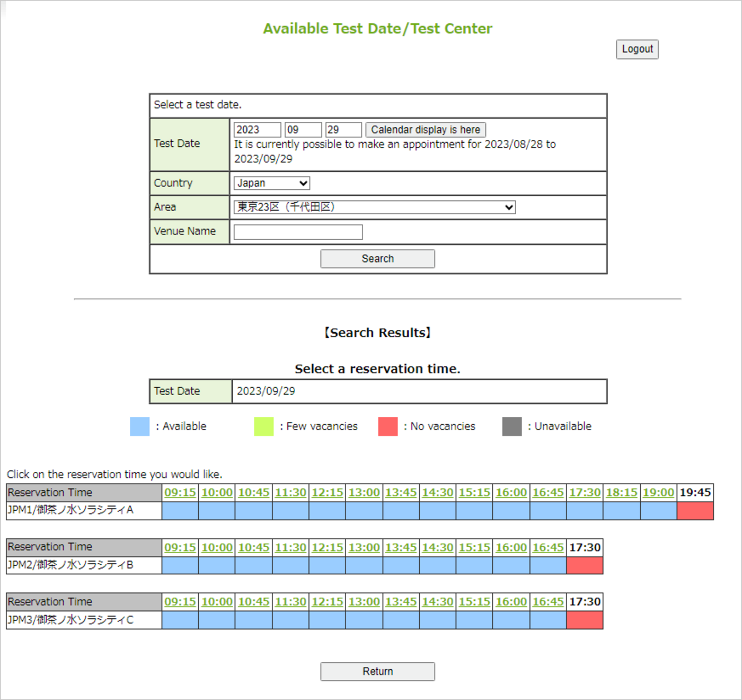Open the Country dropdown
742x700 pixels.
pos(271,183)
